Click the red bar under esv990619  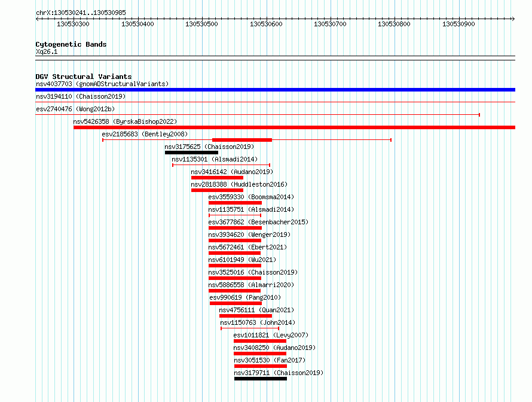[x=236, y=303]
